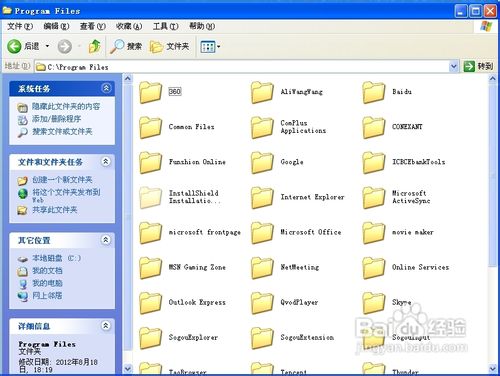The image size is (500, 376).
Task: Open the Help (帮助) menu
Action: 202,26
